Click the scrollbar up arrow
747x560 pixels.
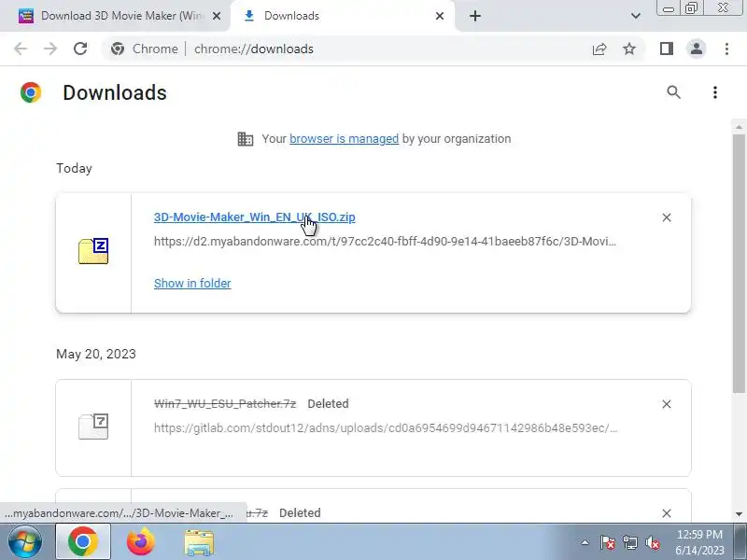739,127
